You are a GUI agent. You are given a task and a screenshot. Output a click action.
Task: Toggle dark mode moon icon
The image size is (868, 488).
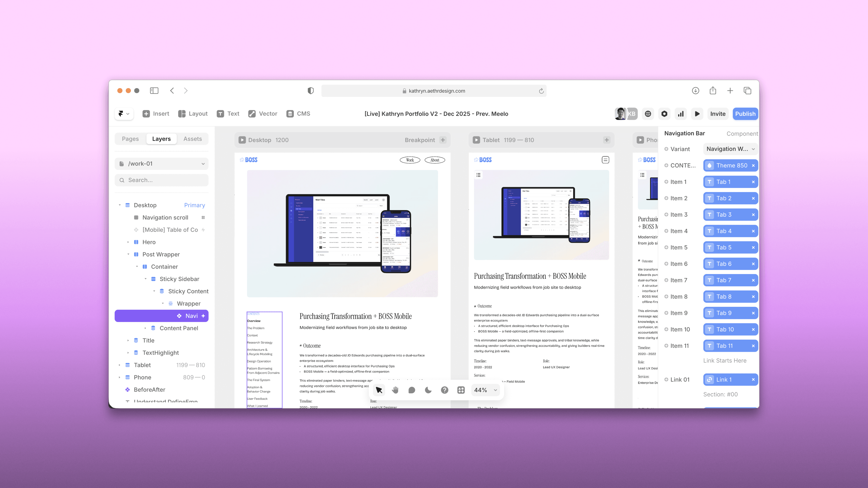428,390
